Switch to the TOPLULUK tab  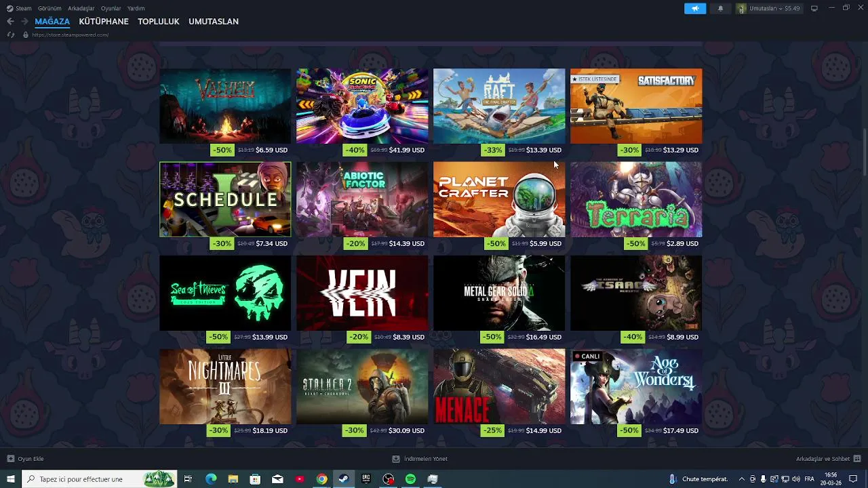click(158, 21)
